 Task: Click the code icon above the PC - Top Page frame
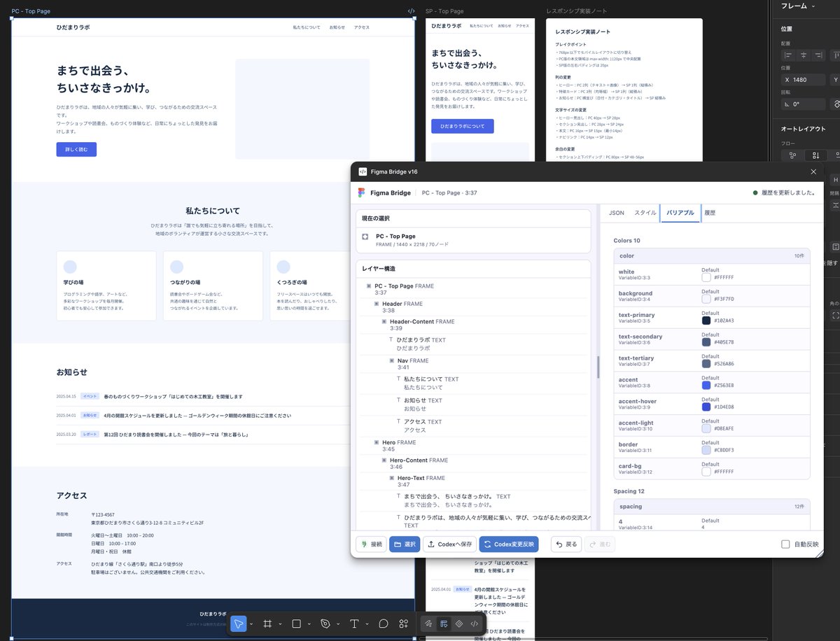411,11
